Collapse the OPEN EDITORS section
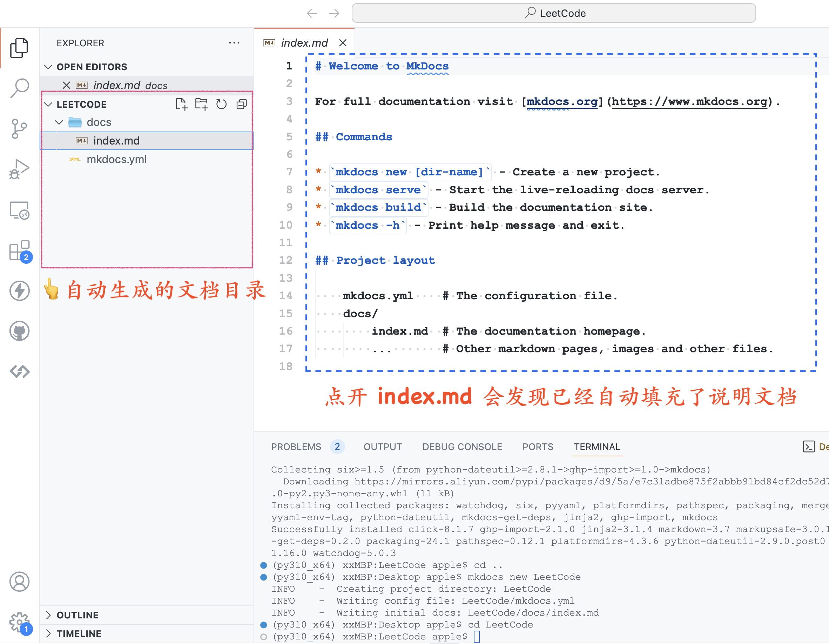This screenshot has height=644, width=829. [x=48, y=67]
